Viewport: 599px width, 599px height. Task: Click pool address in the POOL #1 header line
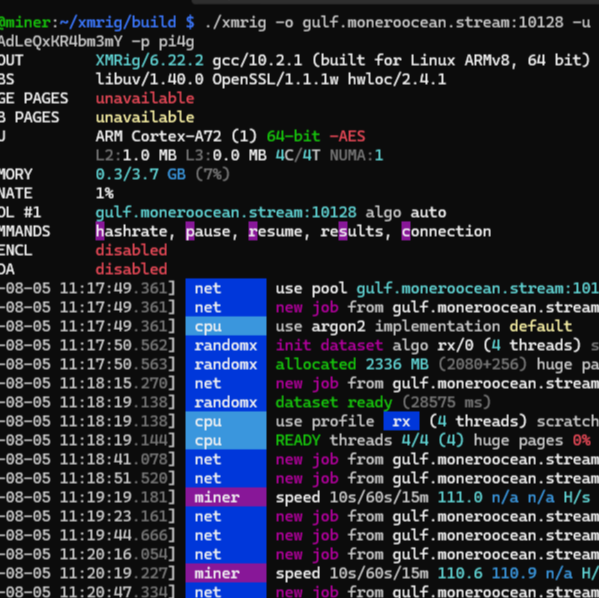226,212
